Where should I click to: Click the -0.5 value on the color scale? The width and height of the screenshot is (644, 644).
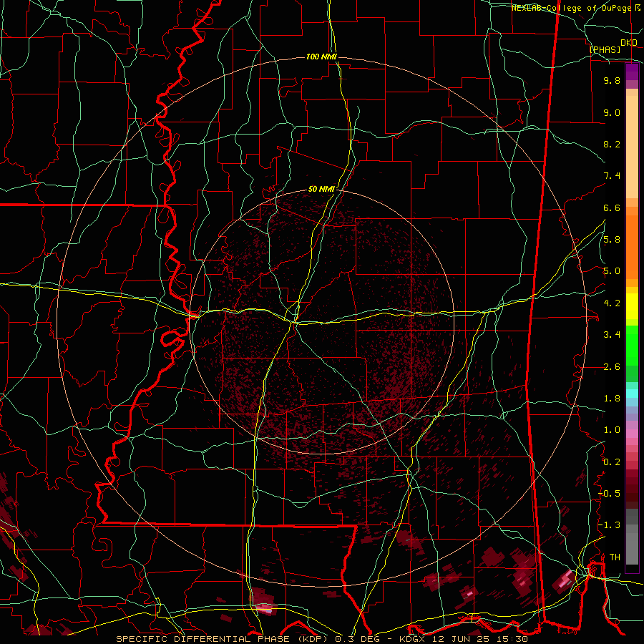(x=610, y=494)
